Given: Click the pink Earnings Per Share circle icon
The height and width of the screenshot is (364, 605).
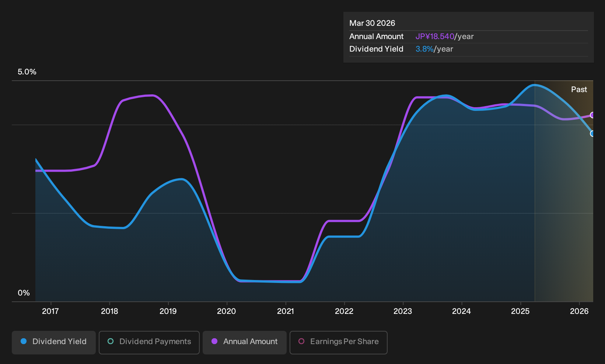Looking at the screenshot, I should (301, 341).
